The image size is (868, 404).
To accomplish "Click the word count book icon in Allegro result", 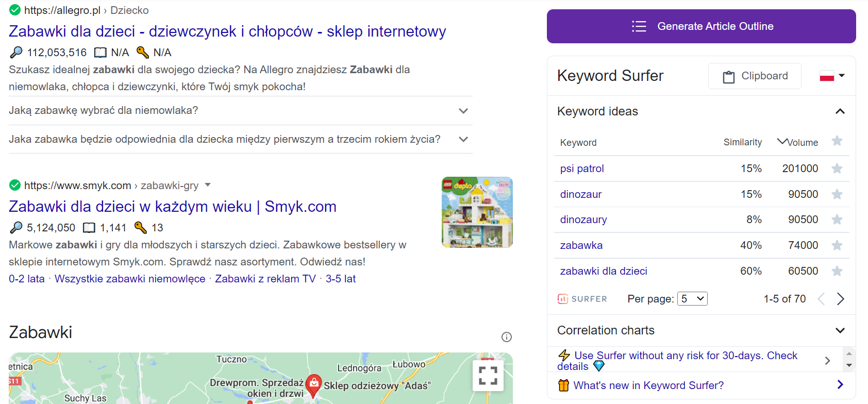I will (101, 53).
